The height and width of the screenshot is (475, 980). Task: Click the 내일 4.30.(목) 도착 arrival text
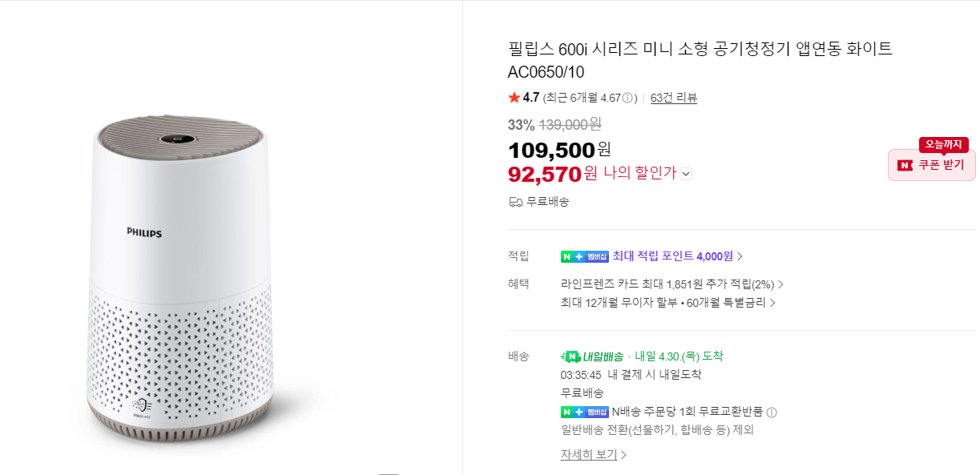click(x=679, y=356)
